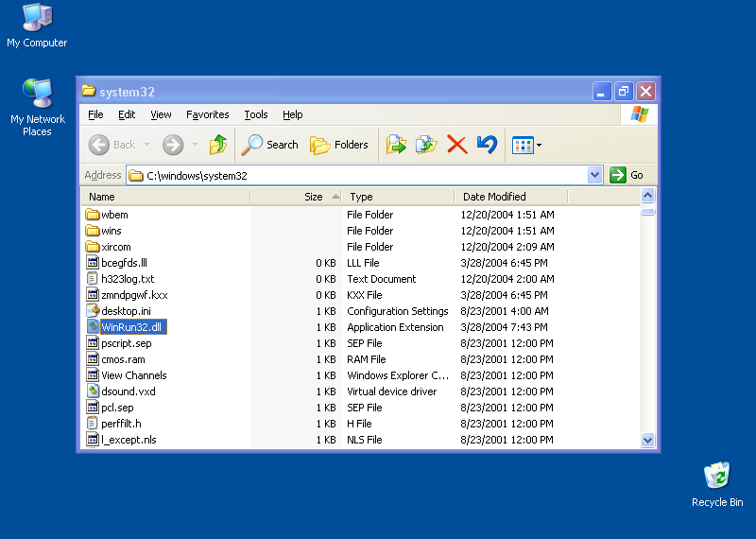Click the vertical scrollbar thumb
The width and height of the screenshot is (756, 539).
pos(647,212)
